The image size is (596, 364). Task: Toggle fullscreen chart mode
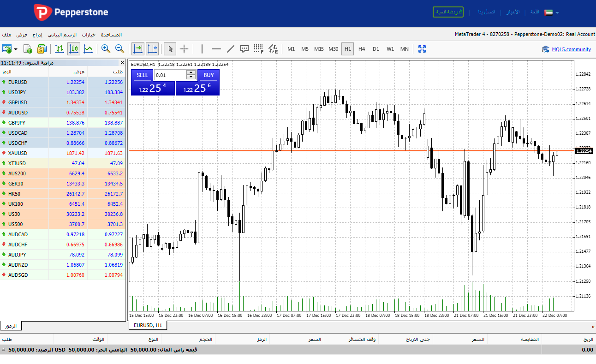coord(422,49)
